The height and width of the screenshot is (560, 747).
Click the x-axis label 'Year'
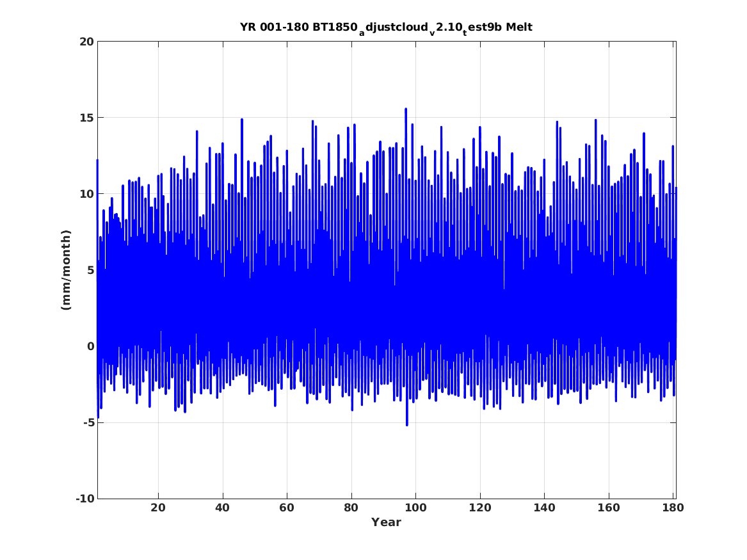387,522
